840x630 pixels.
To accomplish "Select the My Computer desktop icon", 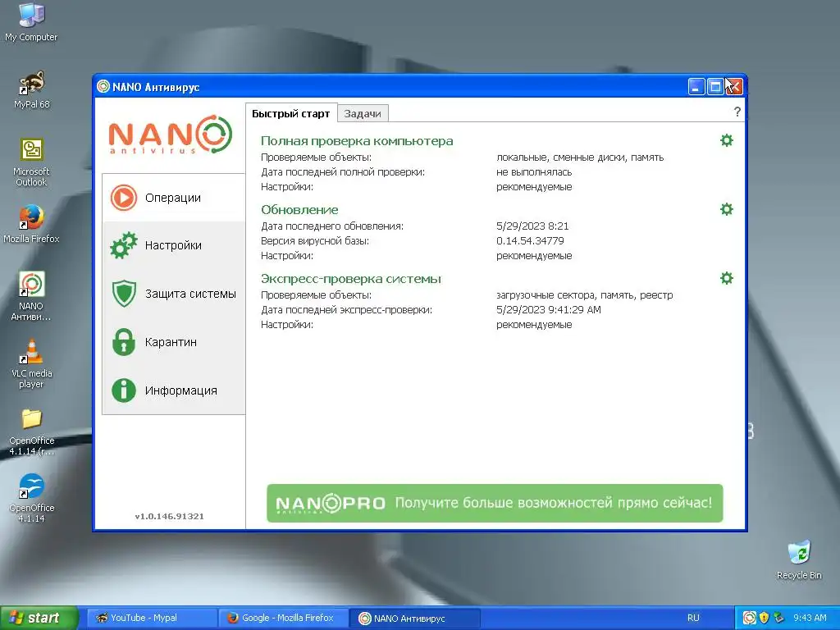I will (x=31, y=22).
